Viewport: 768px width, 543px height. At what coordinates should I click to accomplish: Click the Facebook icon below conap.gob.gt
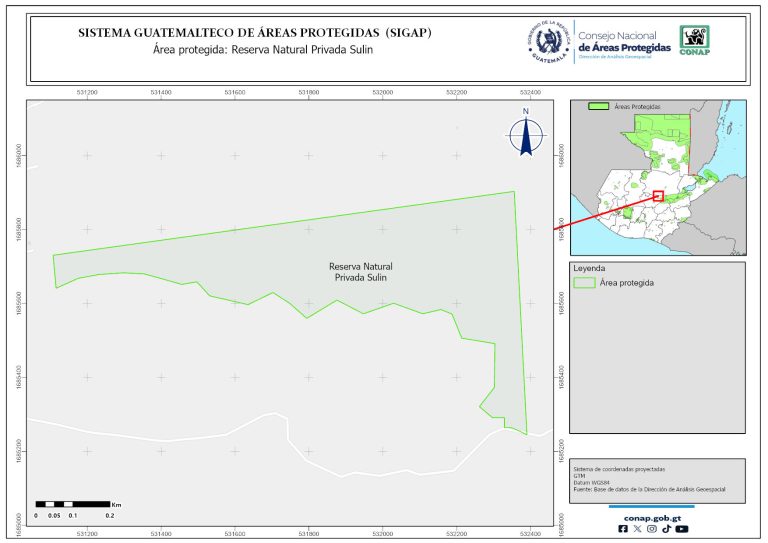[x=624, y=529]
